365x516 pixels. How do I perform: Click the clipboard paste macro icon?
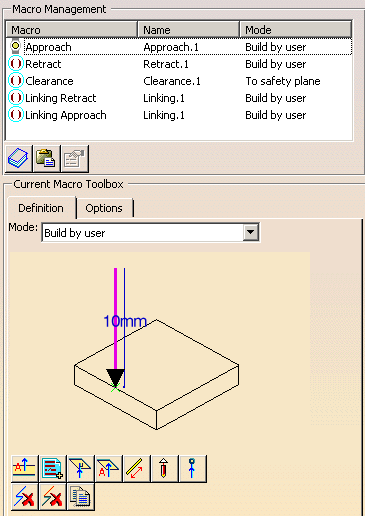coord(46,158)
